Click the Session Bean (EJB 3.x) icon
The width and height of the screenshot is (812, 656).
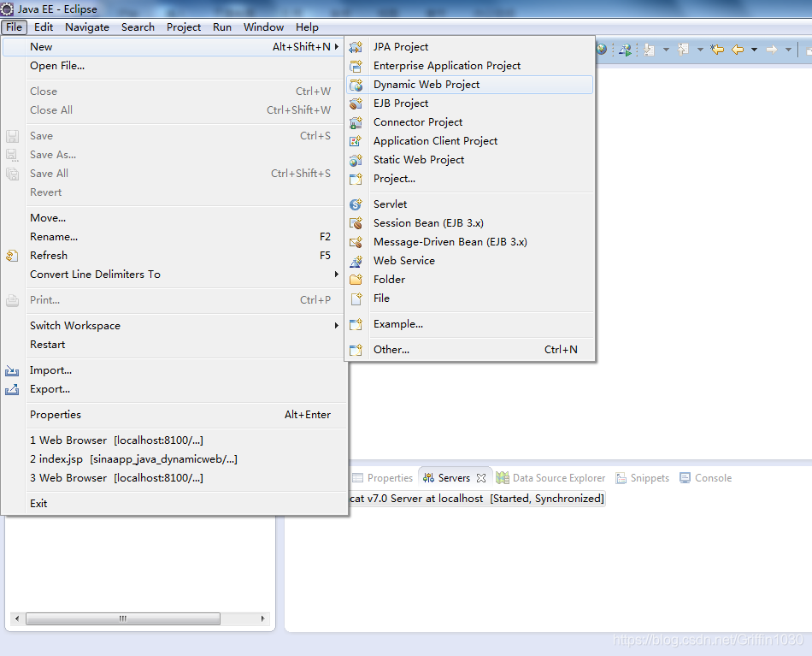coord(356,223)
